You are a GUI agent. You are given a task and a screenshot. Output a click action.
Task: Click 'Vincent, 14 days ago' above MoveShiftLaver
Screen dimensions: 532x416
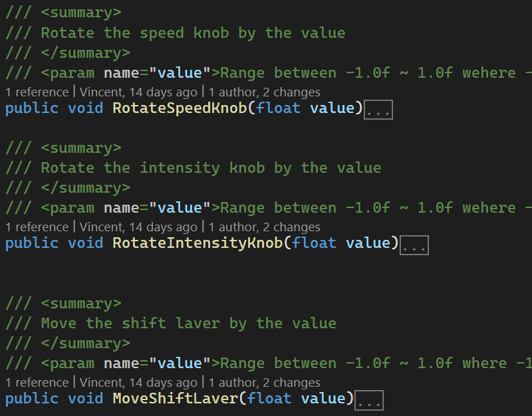pyautogui.click(x=138, y=383)
